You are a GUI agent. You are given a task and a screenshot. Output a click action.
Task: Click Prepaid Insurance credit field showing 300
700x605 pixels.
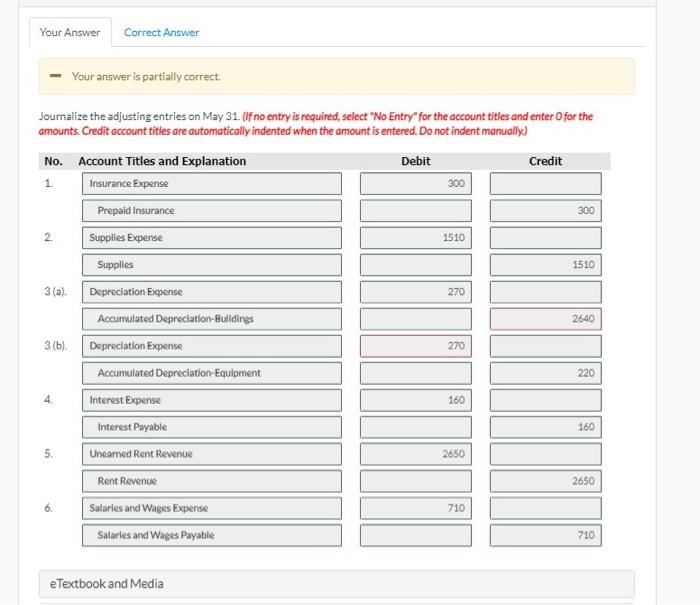(x=546, y=211)
